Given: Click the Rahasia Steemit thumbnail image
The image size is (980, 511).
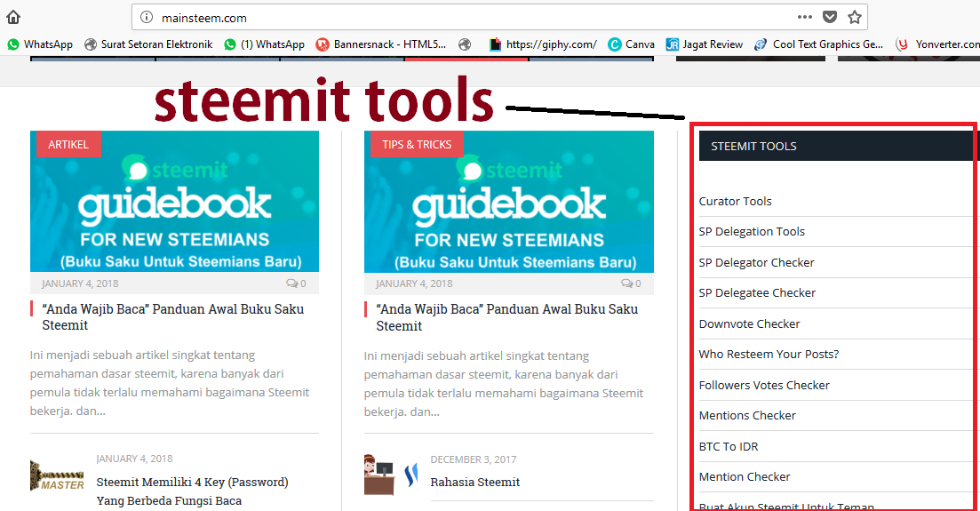Looking at the screenshot, I should pos(391,475).
